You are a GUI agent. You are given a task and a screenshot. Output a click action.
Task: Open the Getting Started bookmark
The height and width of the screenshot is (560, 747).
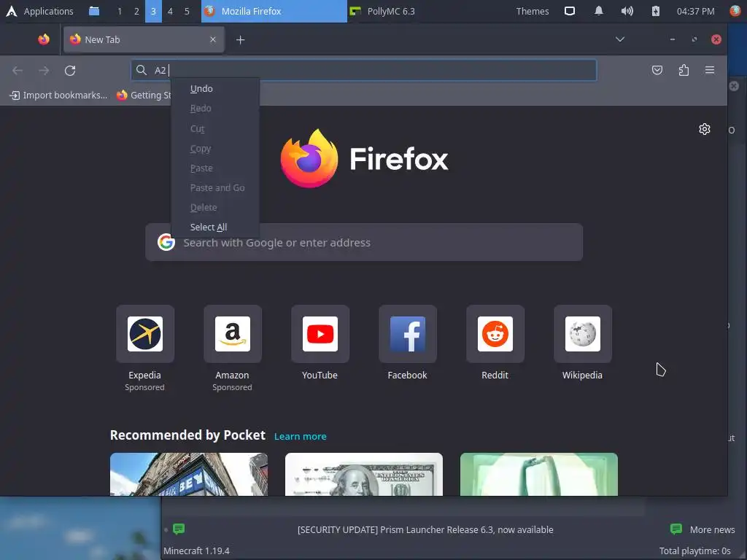[144, 96]
